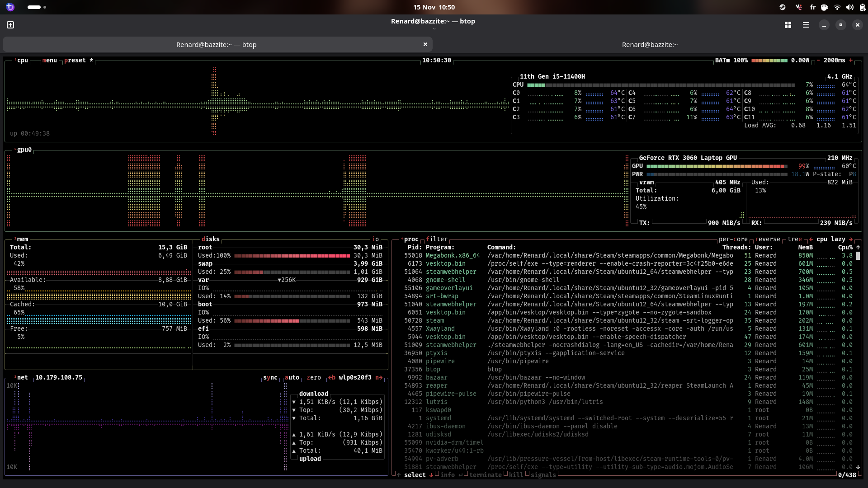868x488 pixels.
Task: Click the filter field in proc panel
Action: pos(437,239)
